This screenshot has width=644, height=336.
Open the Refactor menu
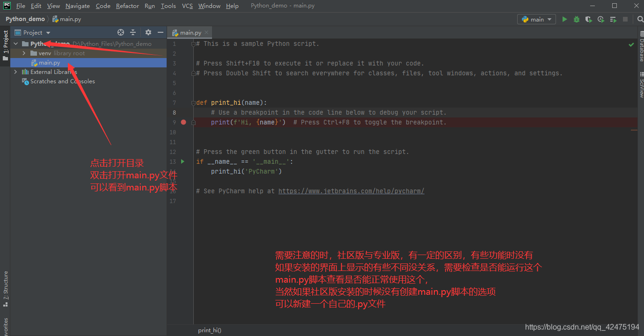point(127,6)
